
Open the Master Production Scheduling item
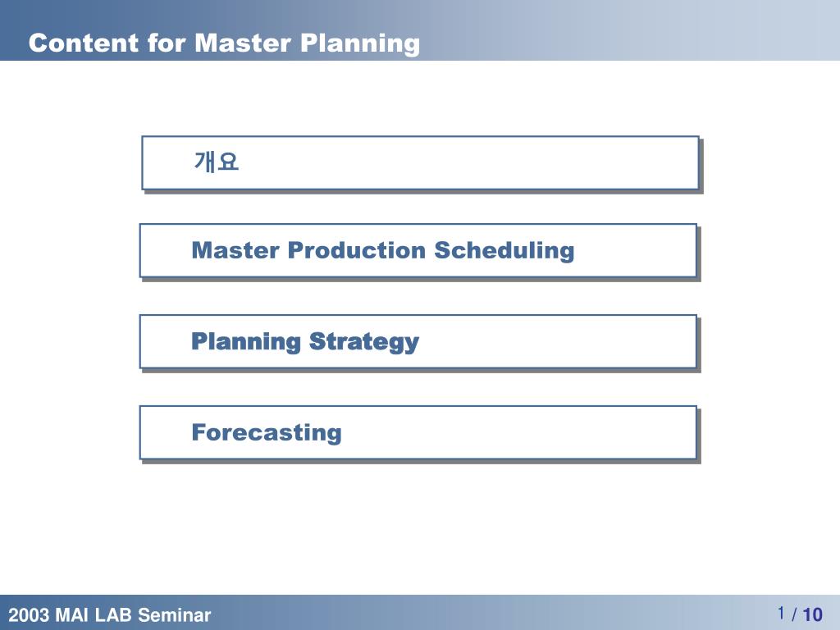[418, 251]
